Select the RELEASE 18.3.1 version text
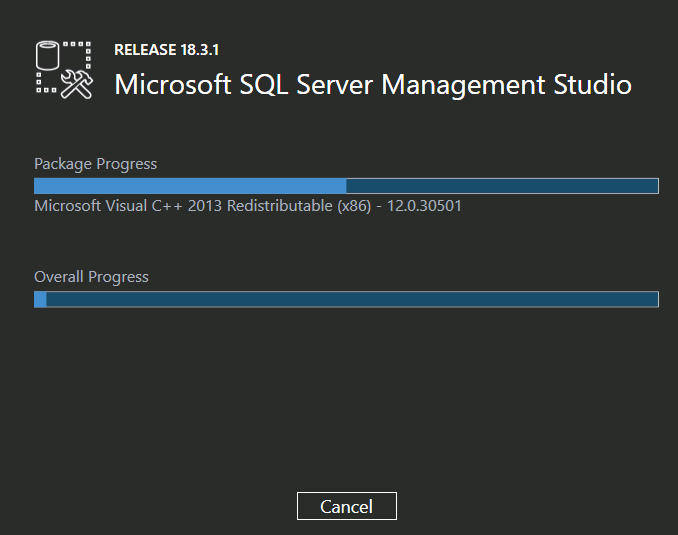This screenshot has height=535, width=678. click(166, 50)
